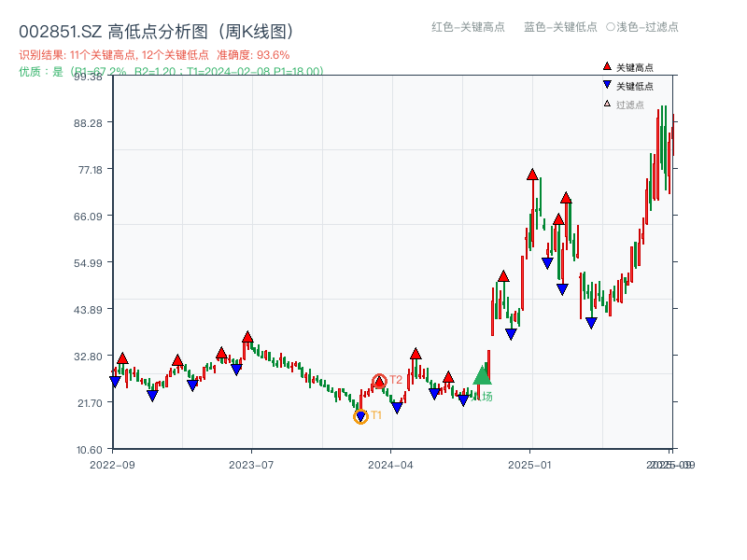Click the blue key-low triangle at 54.99 level
The width and height of the screenshot is (747, 560).
coord(547,263)
